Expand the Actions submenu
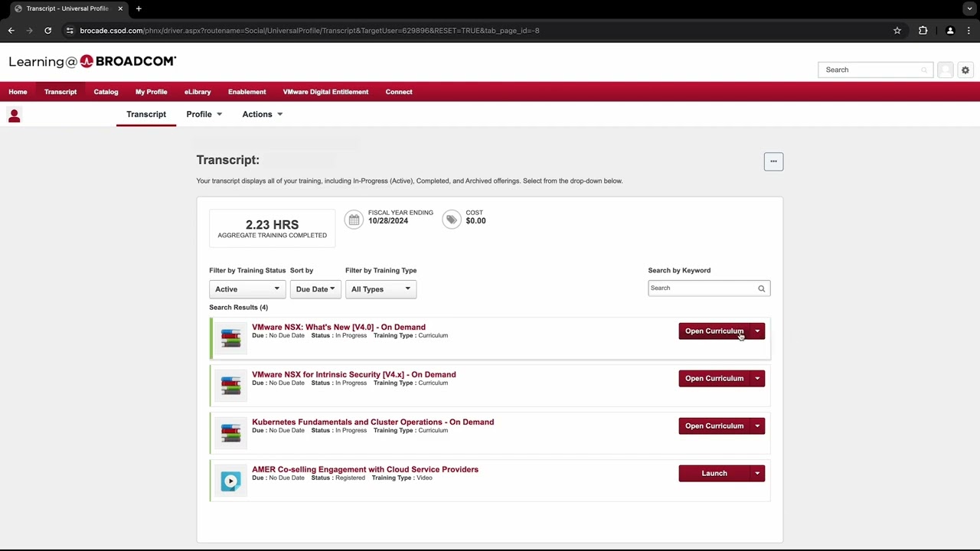 pyautogui.click(x=263, y=114)
